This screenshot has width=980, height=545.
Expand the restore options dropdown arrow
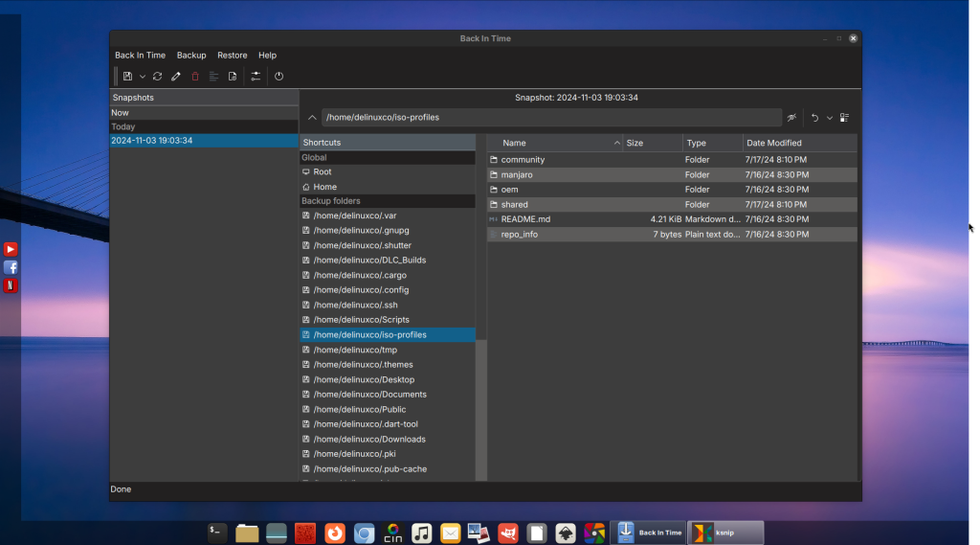point(829,118)
